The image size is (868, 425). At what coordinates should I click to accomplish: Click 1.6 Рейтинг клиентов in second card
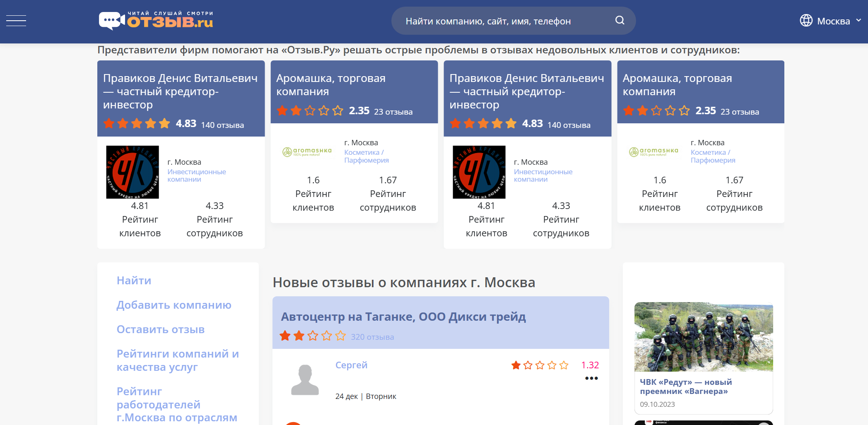click(313, 194)
